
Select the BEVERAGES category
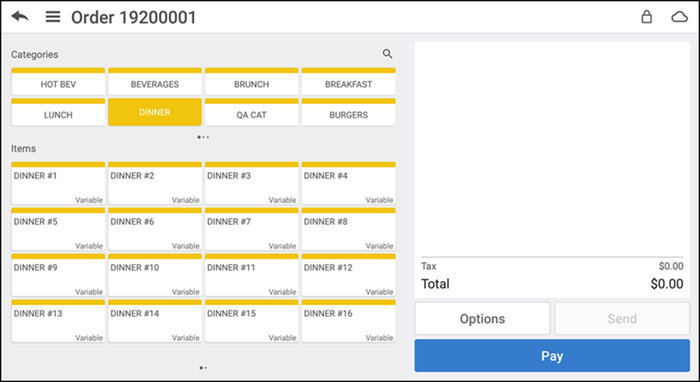155,82
